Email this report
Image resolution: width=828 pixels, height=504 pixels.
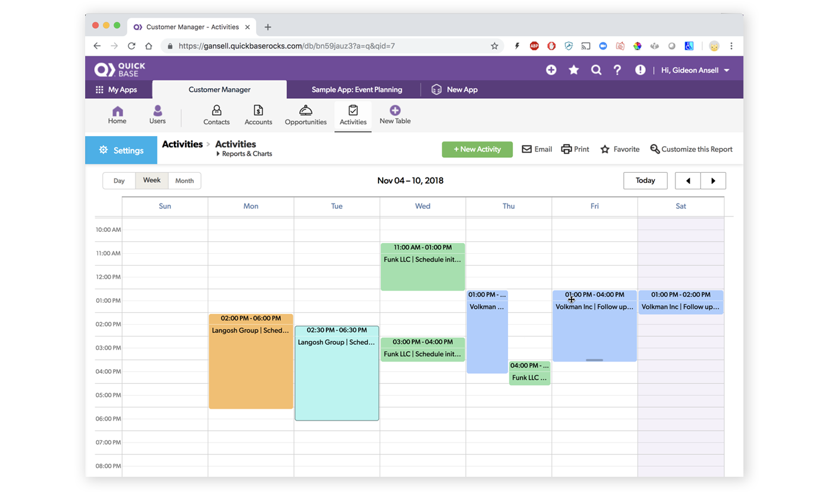pos(536,149)
